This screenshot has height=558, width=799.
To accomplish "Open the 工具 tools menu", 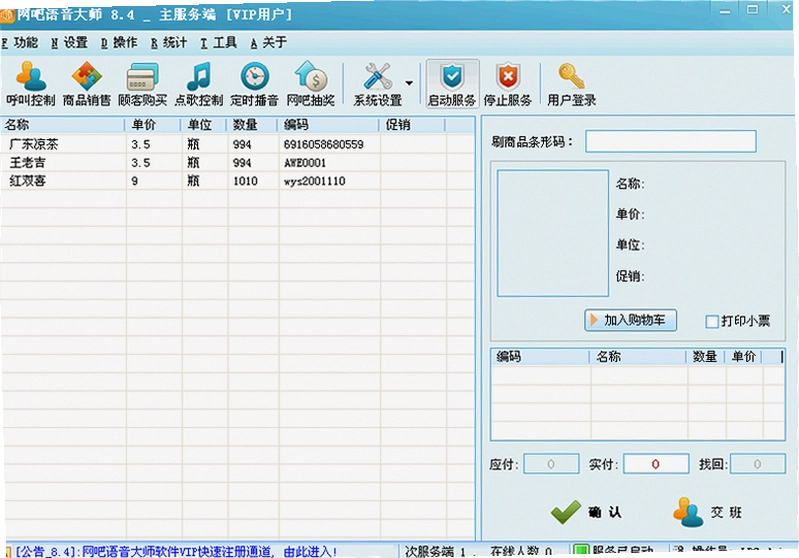I will 219,42.
